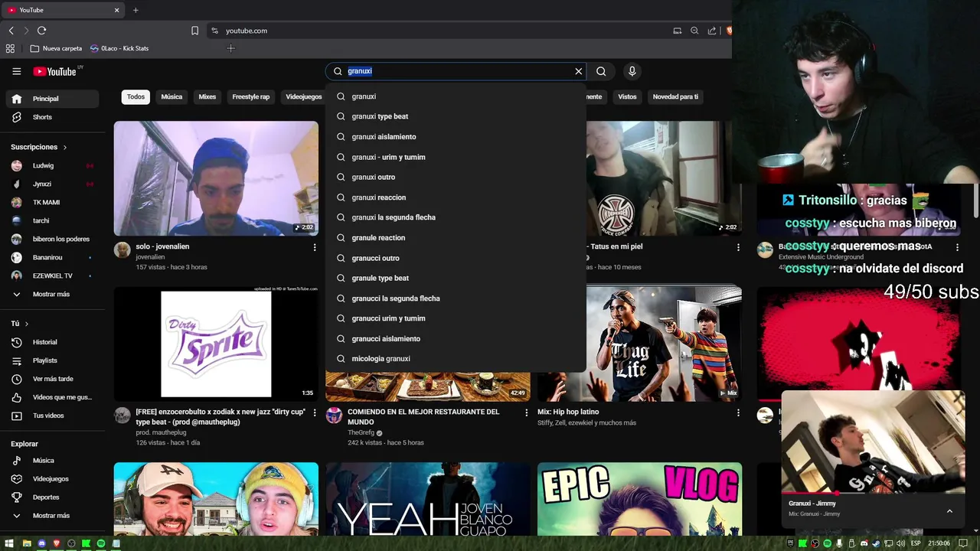Open the YouTube hamburger guide menu
The image size is (980, 551).
pos(17,71)
